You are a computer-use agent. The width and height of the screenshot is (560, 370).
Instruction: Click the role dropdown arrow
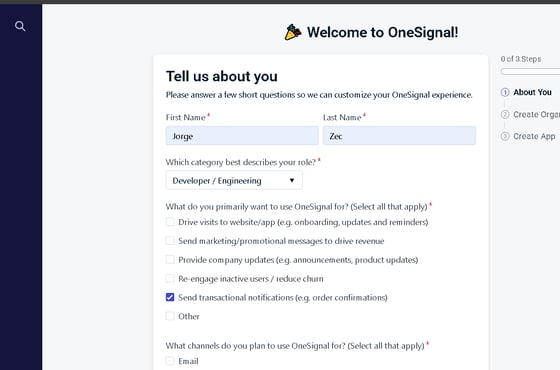pyautogui.click(x=292, y=180)
